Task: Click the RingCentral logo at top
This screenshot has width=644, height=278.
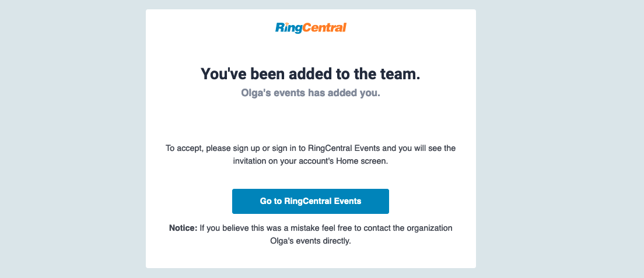Action: [x=311, y=28]
